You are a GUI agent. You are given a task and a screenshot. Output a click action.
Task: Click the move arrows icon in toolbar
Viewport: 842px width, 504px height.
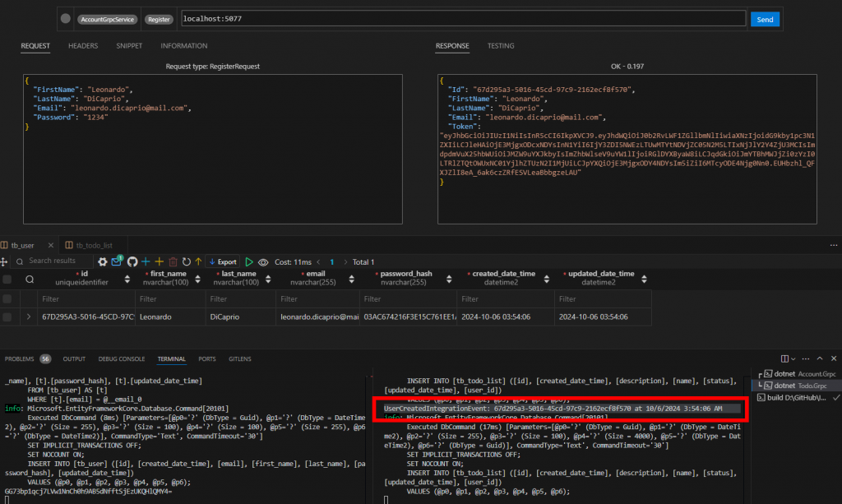[4, 262]
